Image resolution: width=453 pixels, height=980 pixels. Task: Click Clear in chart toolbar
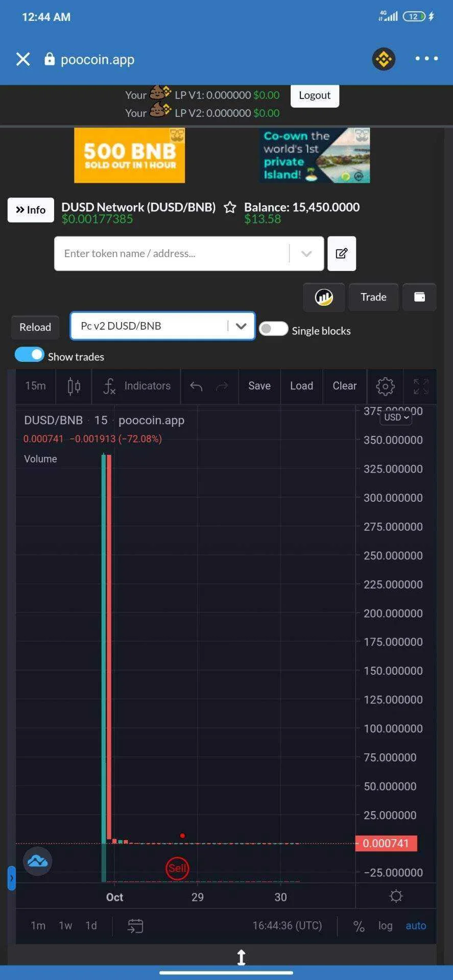(x=345, y=386)
